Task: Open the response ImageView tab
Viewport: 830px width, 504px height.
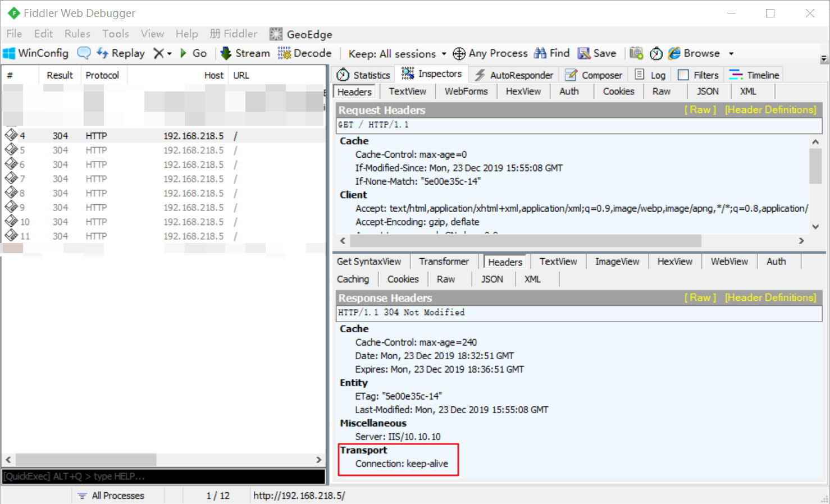Action: click(617, 262)
